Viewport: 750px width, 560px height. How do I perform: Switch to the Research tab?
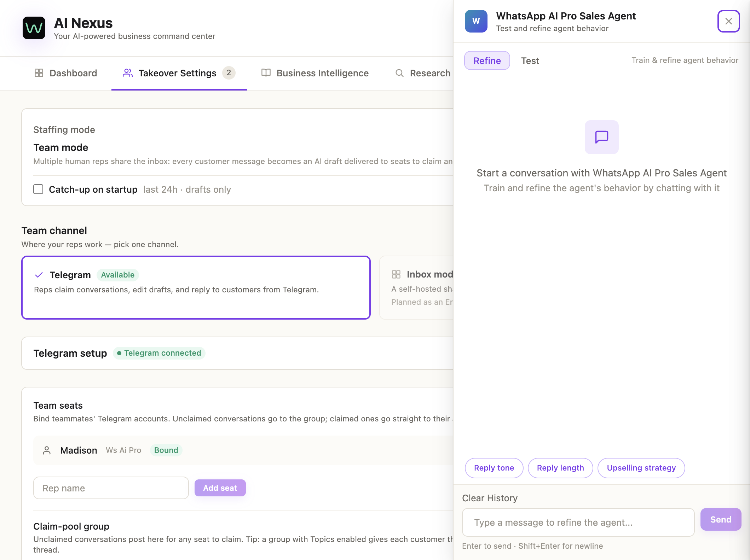click(423, 73)
